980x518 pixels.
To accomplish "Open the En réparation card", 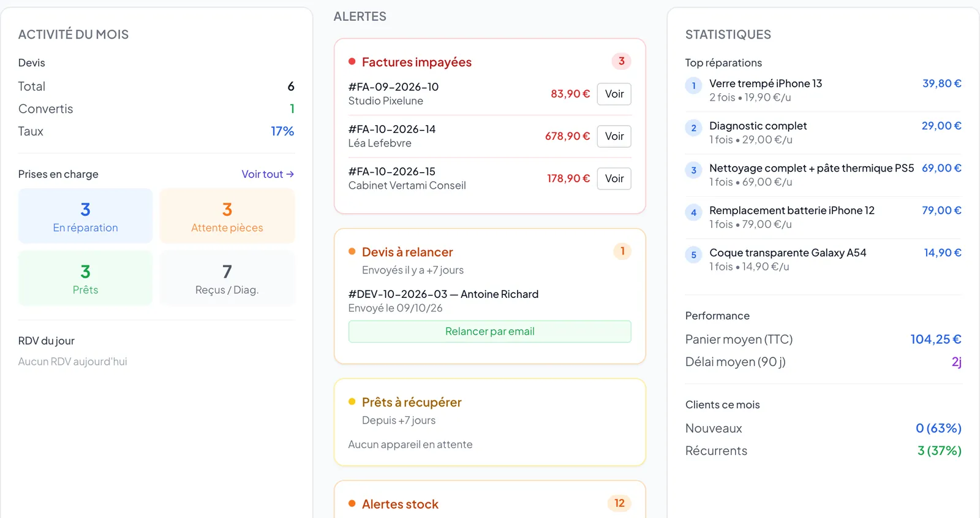I will coord(85,216).
